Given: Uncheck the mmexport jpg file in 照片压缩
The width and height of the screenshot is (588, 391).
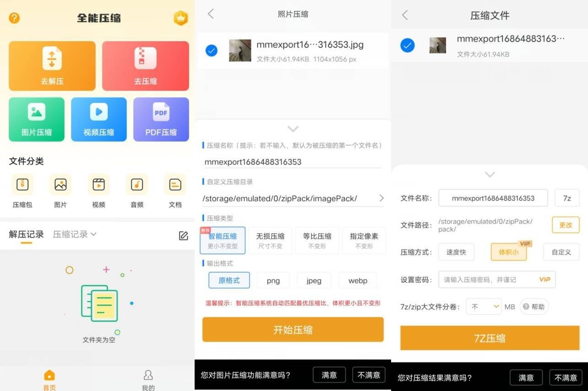Looking at the screenshot, I should (x=212, y=50).
